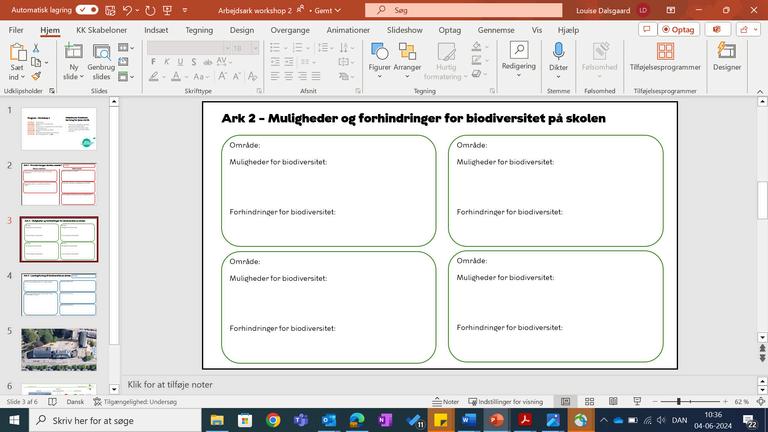The height and width of the screenshot is (432, 768).
Task: Open the font color dropdown arrow
Action: point(186,77)
